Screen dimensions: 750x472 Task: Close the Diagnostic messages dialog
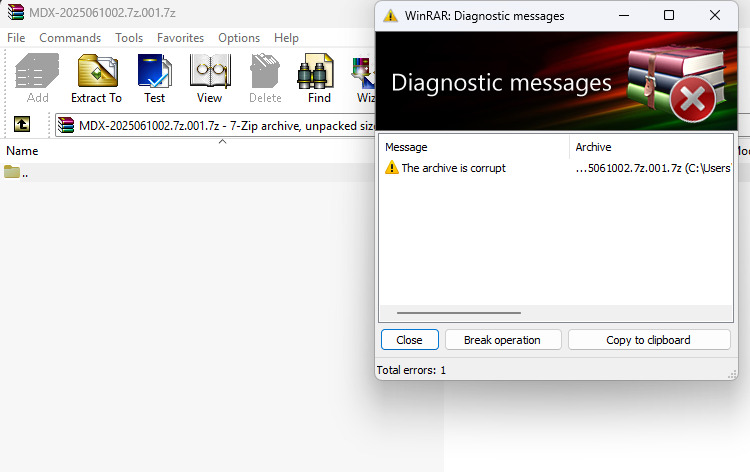[x=409, y=340]
